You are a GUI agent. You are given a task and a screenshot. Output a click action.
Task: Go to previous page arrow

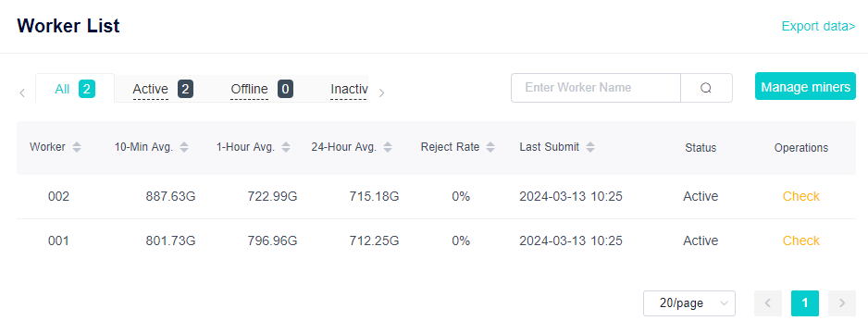coord(768,303)
